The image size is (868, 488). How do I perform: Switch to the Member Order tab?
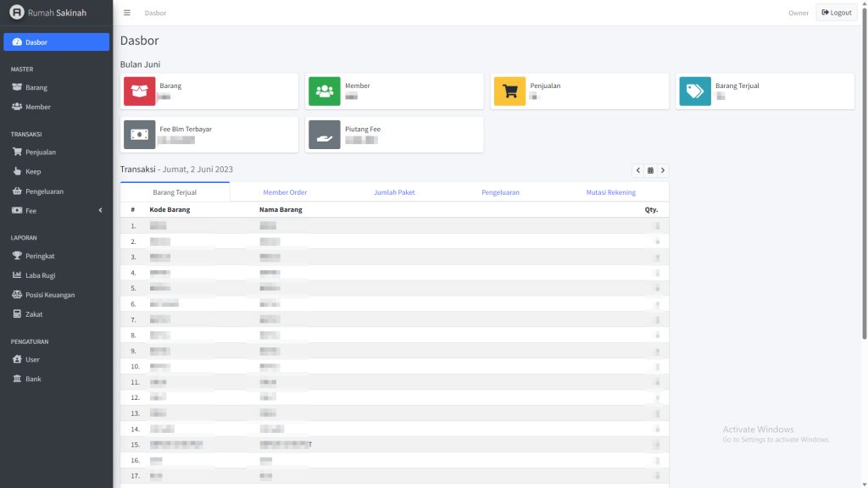pos(285,192)
